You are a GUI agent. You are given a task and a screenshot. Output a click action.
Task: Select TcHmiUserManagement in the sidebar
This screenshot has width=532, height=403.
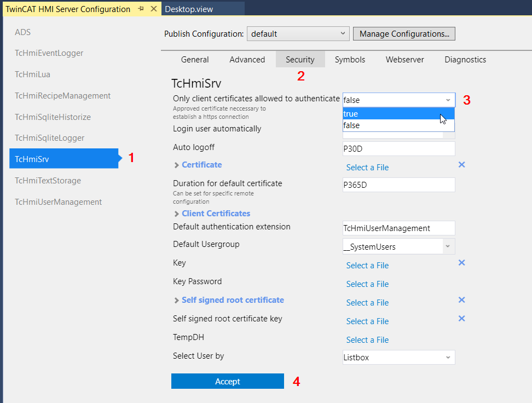click(x=59, y=202)
